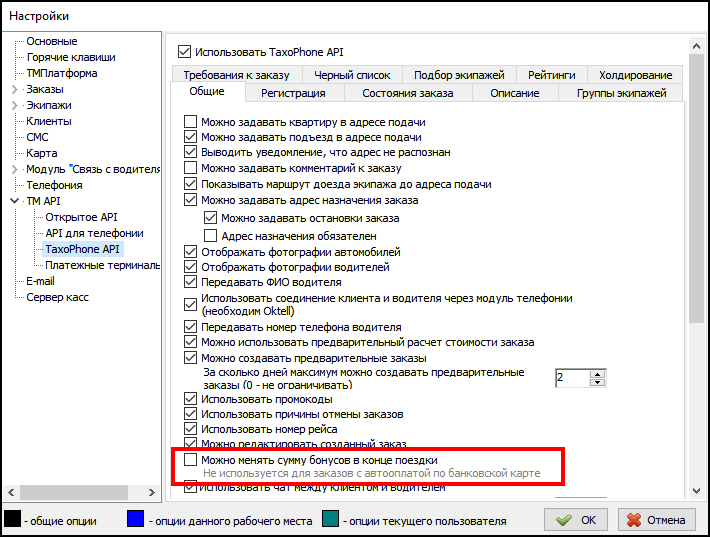Click the days limit input field
Image resolution: width=710 pixels, height=537 pixels.
pyautogui.click(x=573, y=378)
